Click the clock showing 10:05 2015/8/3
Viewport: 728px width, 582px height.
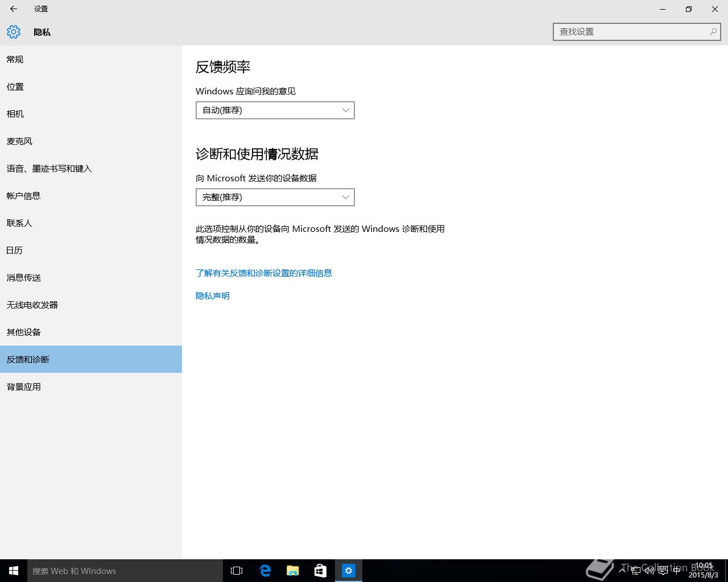tap(704, 571)
